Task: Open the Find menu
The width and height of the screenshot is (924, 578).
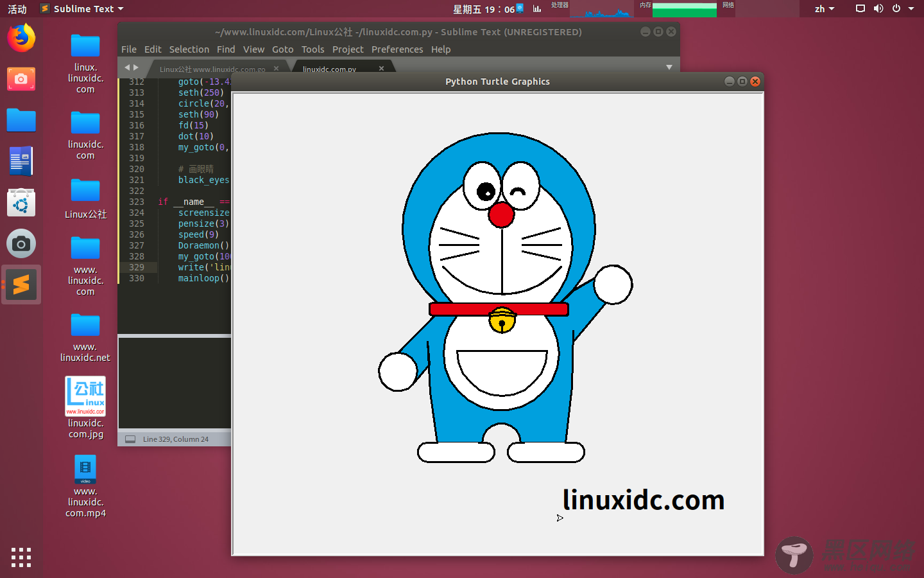Action: click(x=226, y=49)
